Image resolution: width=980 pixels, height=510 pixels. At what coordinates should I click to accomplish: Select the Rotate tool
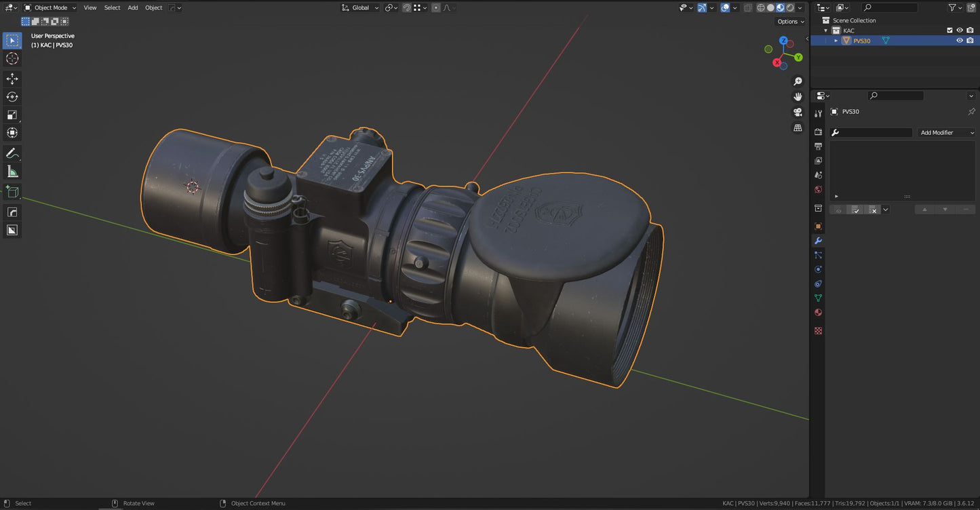pyautogui.click(x=12, y=97)
